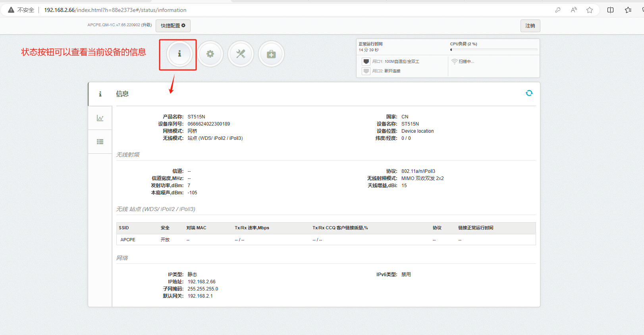Open the status information icon
644x335 pixels.
pos(179,54)
